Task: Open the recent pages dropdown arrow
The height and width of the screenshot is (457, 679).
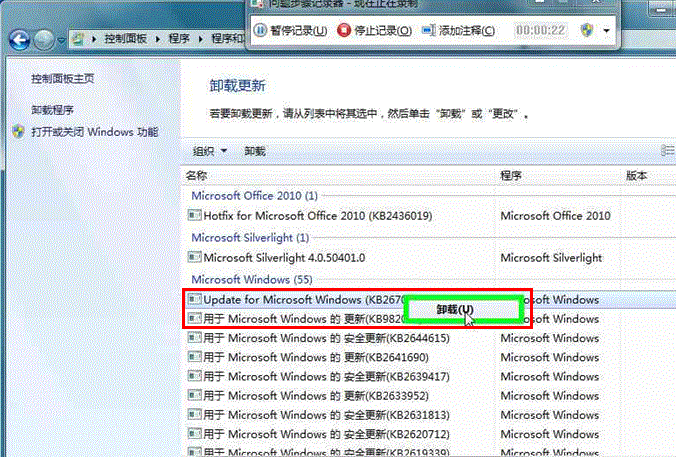Action: pos(61,40)
